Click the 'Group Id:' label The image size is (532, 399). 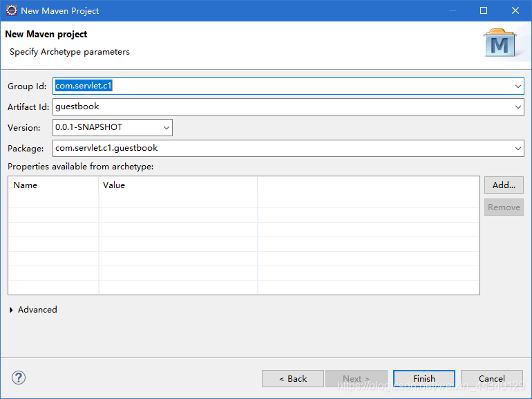tap(27, 86)
